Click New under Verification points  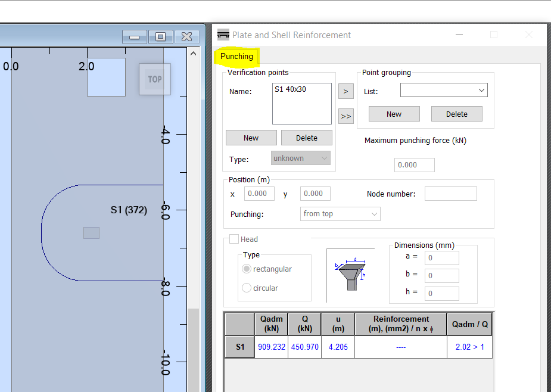click(x=251, y=138)
